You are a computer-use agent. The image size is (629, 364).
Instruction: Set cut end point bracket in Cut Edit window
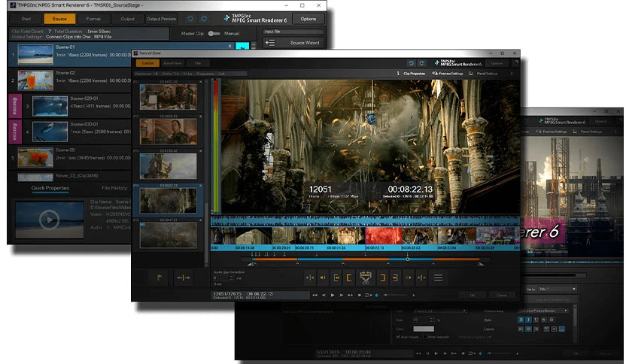tap(382, 278)
